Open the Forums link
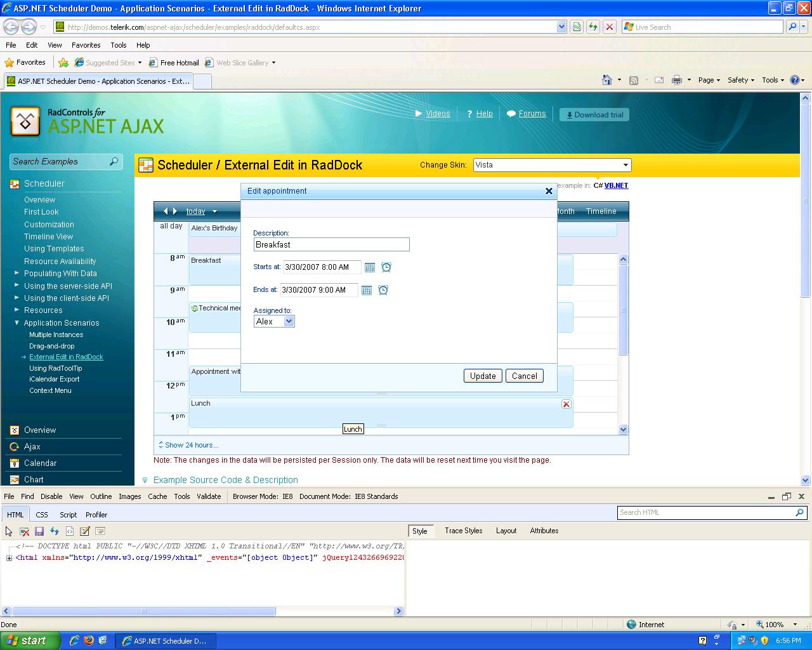The height and width of the screenshot is (650, 812). (532, 114)
